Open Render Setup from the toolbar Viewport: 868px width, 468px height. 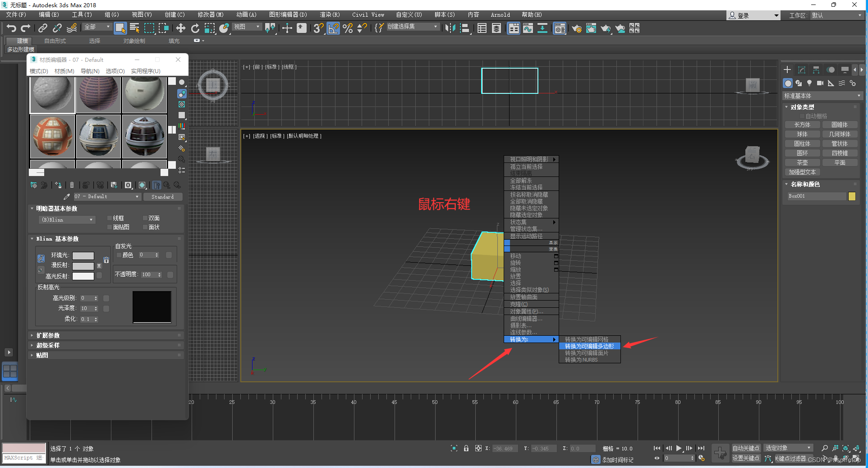click(x=577, y=28)
